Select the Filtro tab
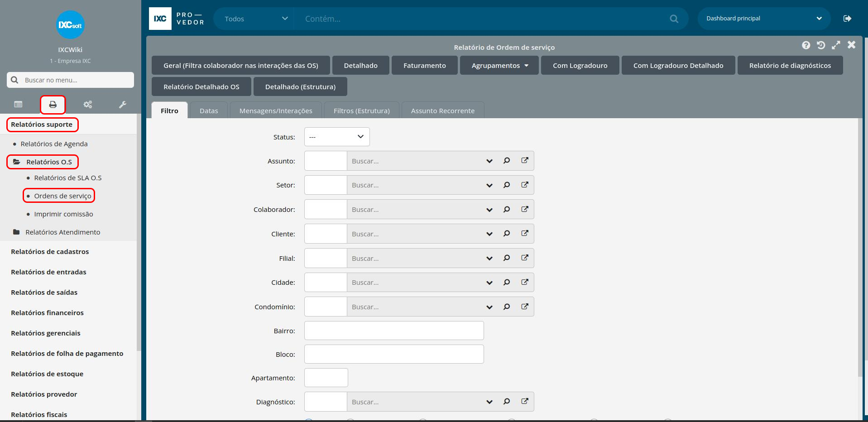 point(169,110)
